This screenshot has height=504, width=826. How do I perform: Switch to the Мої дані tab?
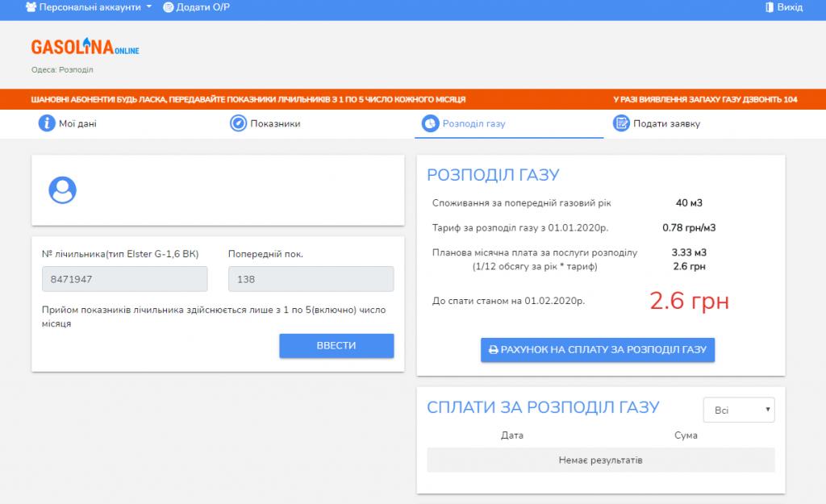pyautogui.click(x=77, y=124)
